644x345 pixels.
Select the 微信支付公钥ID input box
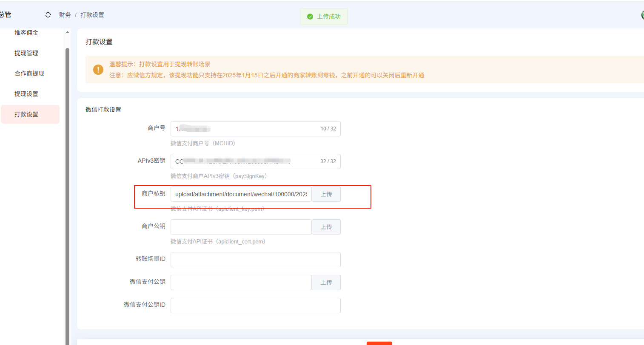click(x=255, y=305)
